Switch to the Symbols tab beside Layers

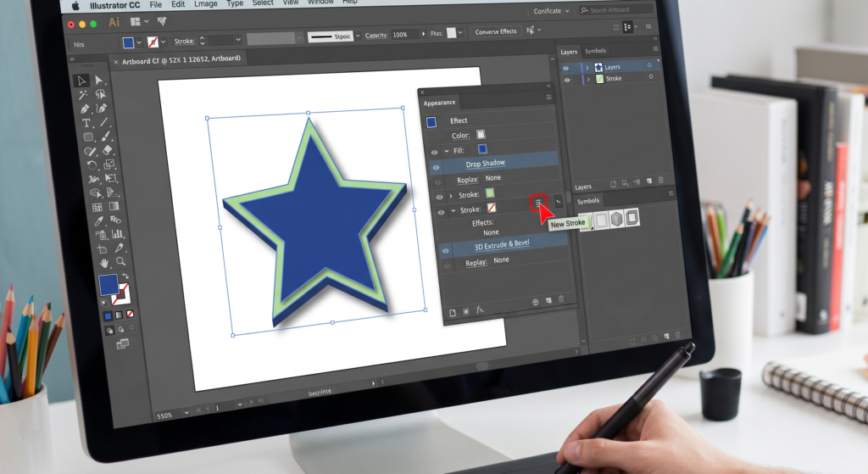pos(595,51)
